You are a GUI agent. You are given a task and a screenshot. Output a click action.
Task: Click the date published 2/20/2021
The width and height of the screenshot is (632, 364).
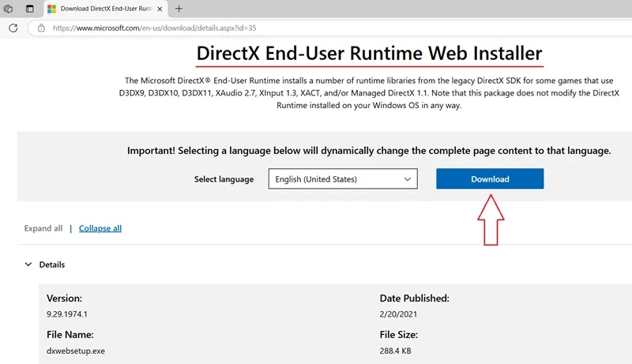click(398, 314)
